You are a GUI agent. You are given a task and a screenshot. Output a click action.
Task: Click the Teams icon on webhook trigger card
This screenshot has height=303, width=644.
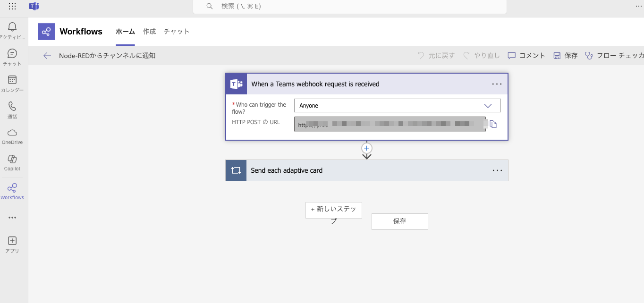pos(236,84)
